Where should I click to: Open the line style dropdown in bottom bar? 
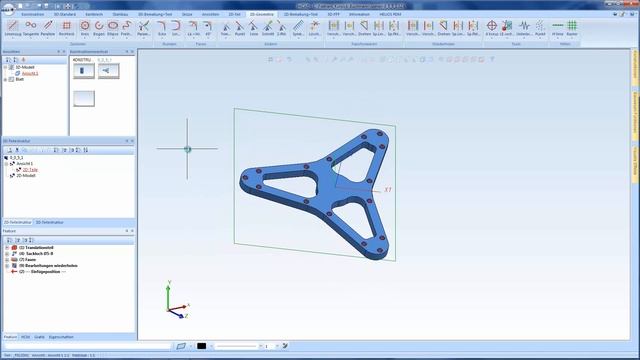point(260,346)
